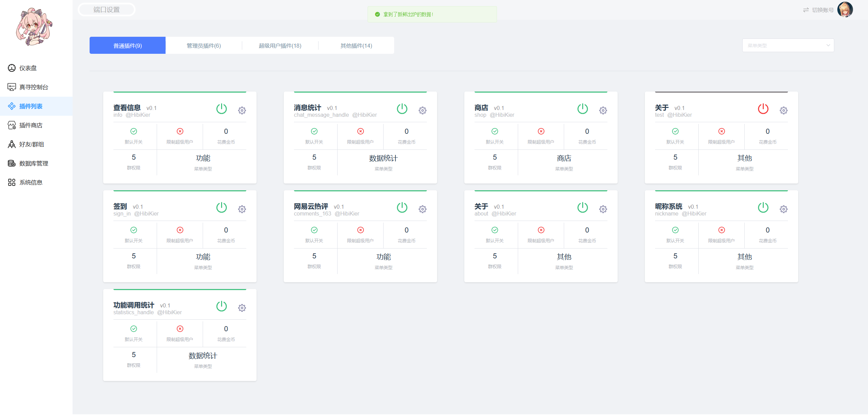Open settings gear for 商店 shop plugin
The width and height of the screenshot is (868, 415).
pyautogui.click(x=603, y=110)
